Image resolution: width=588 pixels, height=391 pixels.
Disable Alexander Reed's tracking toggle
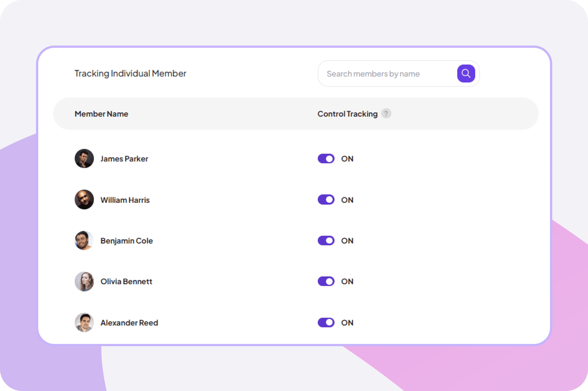[x=326, y=322]
